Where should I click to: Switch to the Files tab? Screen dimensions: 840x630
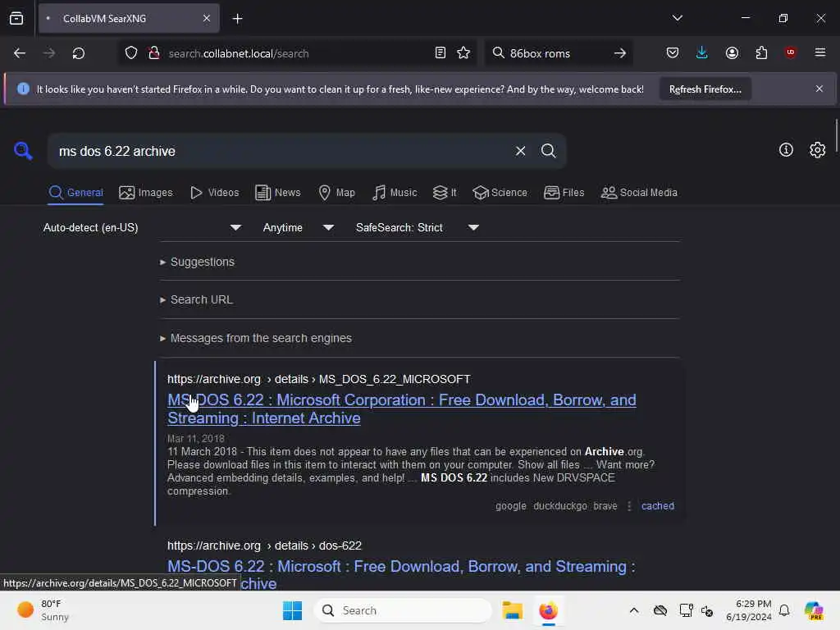point(564,192)
